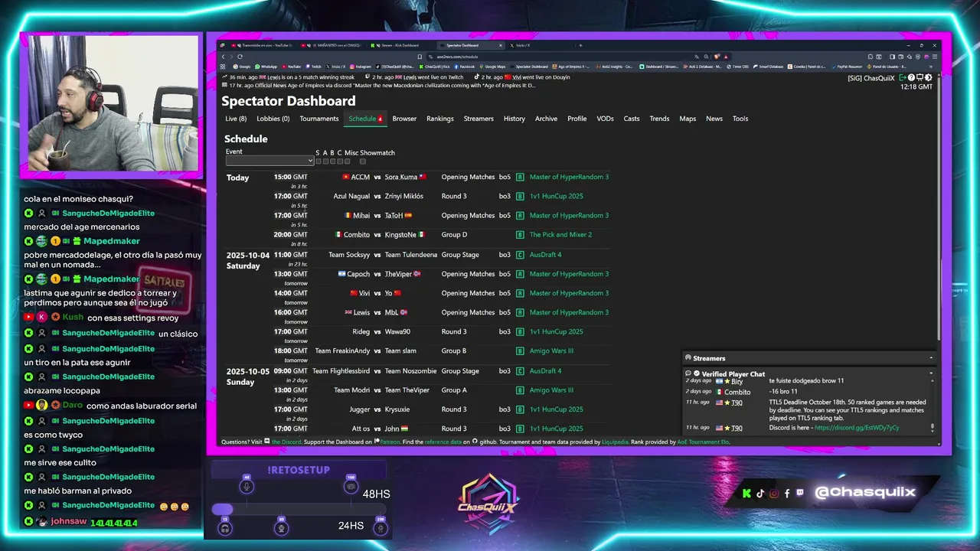
Task: Click the logout icon next to ChasQuiiX
Action: point(903,78)
